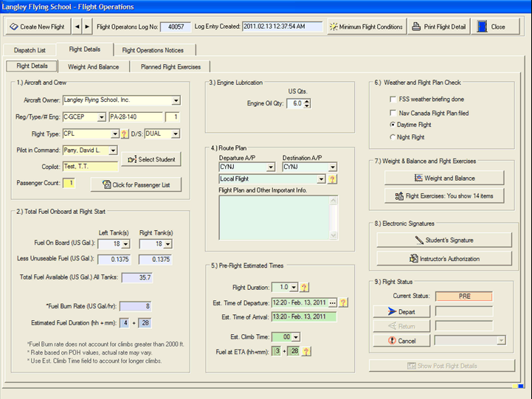The height and width of the screenshot is (399, 532).
Task: Select the Night Flight radio button
Action: click(x=393, y=137)
